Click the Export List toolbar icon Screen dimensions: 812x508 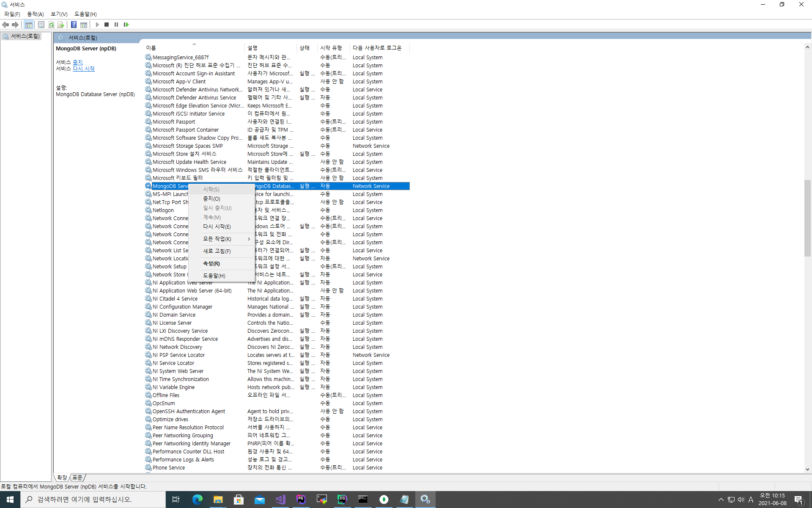60,25
